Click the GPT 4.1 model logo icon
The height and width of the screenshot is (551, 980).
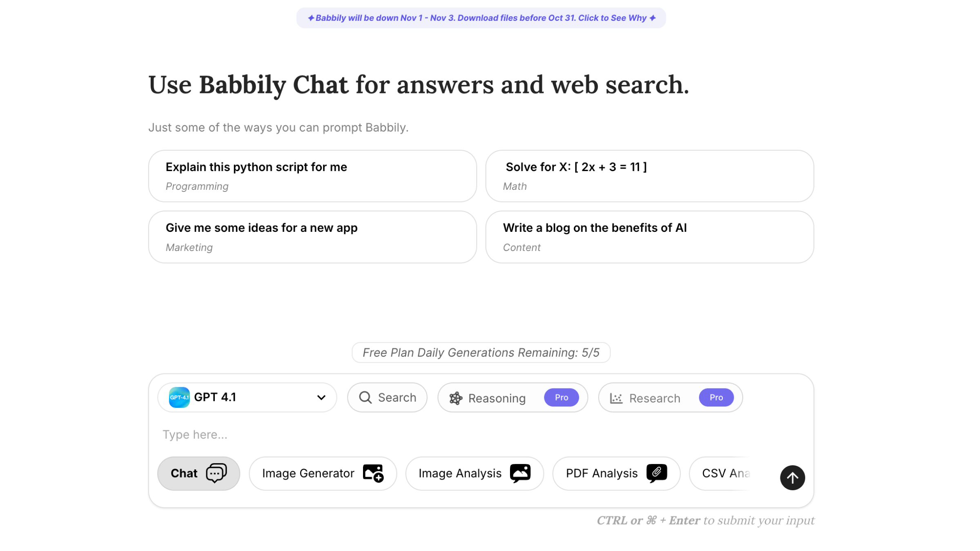click(179, 397)
